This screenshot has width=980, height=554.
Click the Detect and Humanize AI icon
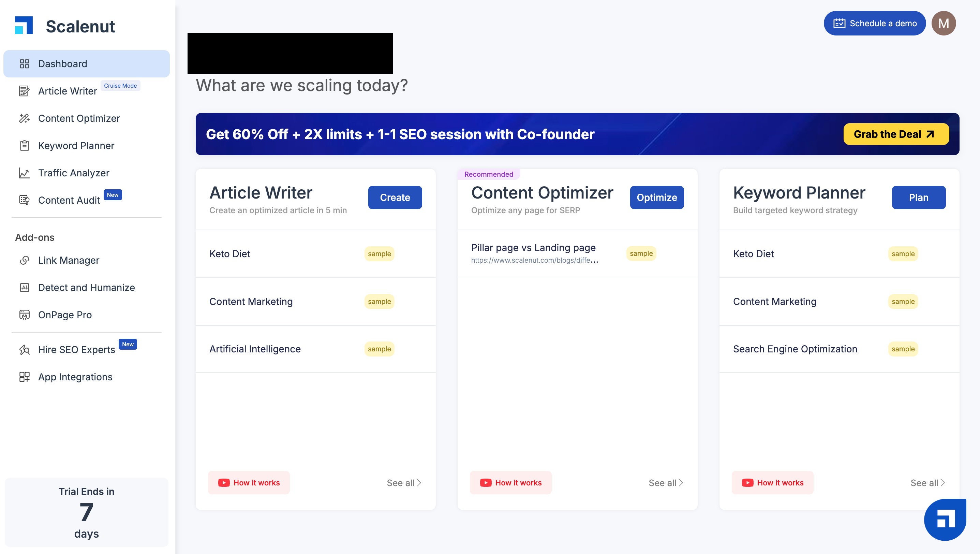24,288
